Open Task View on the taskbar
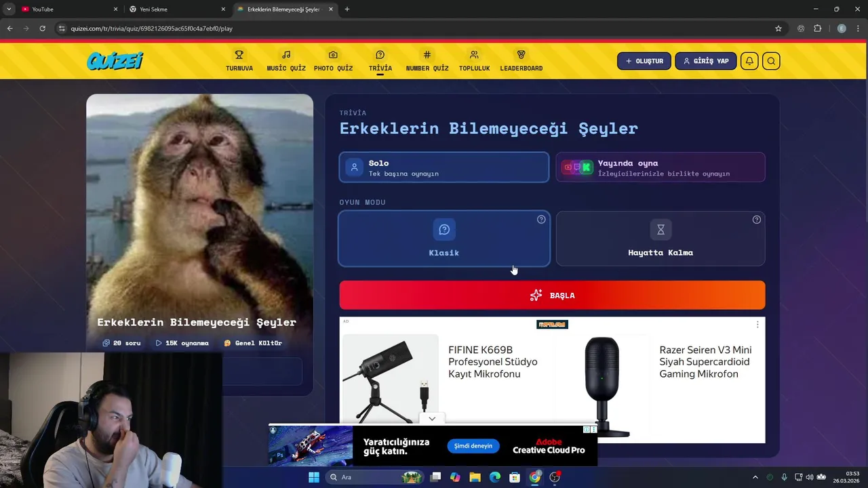The width and height of the screenshot is (868, 488). pyautogui.click(x=435, y=477)
